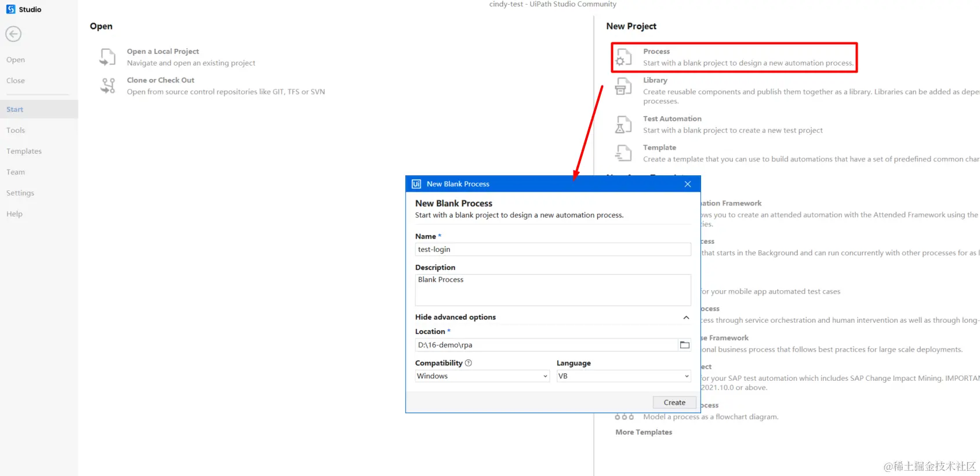Click the Template project icon

623,153
